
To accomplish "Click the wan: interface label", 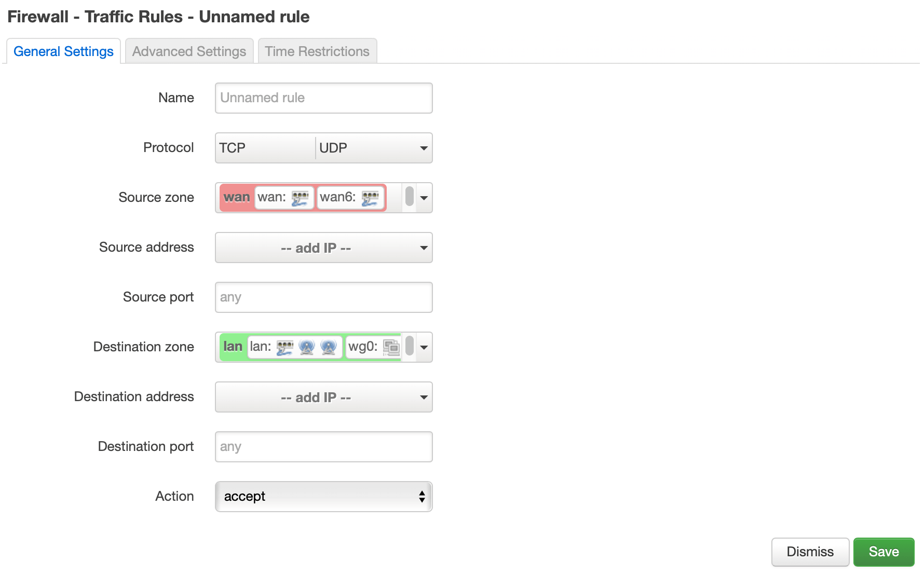I will [271, 197].
